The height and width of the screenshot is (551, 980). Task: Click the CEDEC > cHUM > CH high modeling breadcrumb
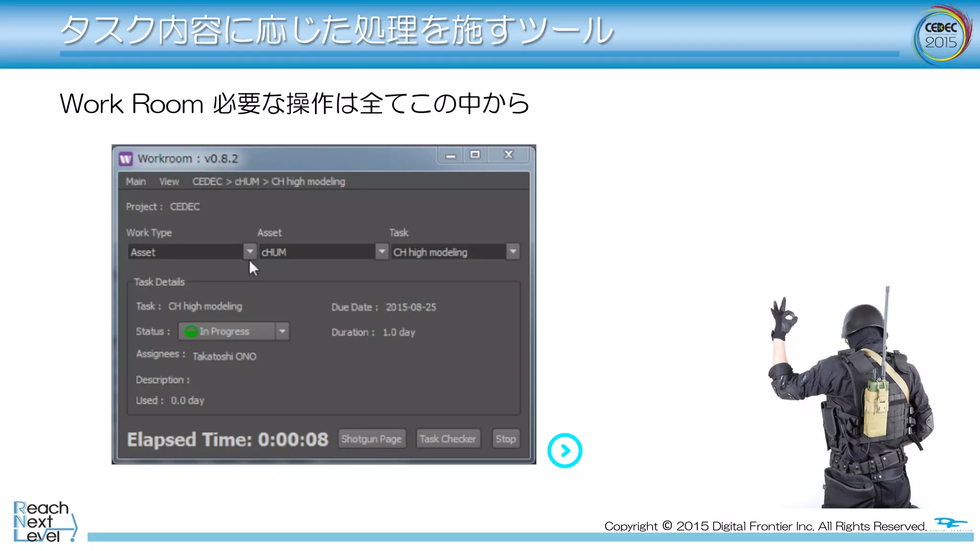click(268, 182)
